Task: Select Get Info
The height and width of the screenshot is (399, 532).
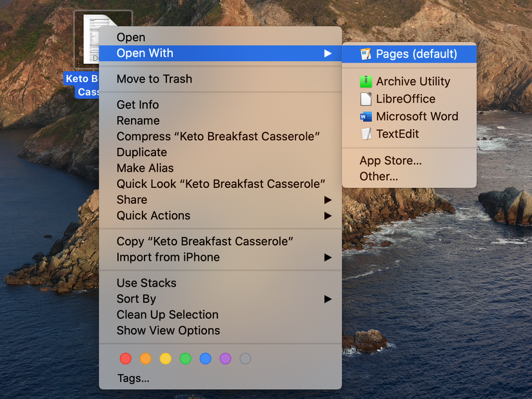Action: click(x=137, y=104)
